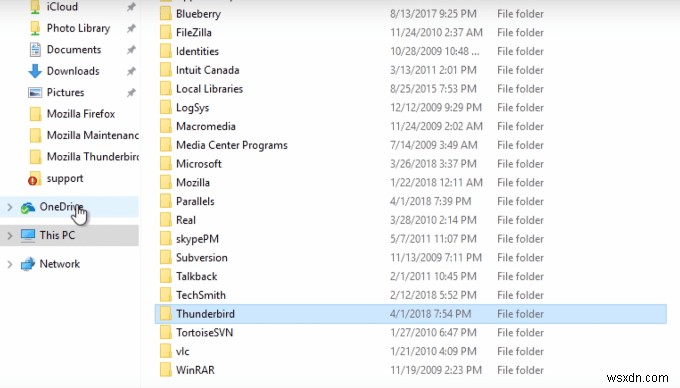
Task: Select the Mozilla Firefox folder icon
Action: click(35, 114)
